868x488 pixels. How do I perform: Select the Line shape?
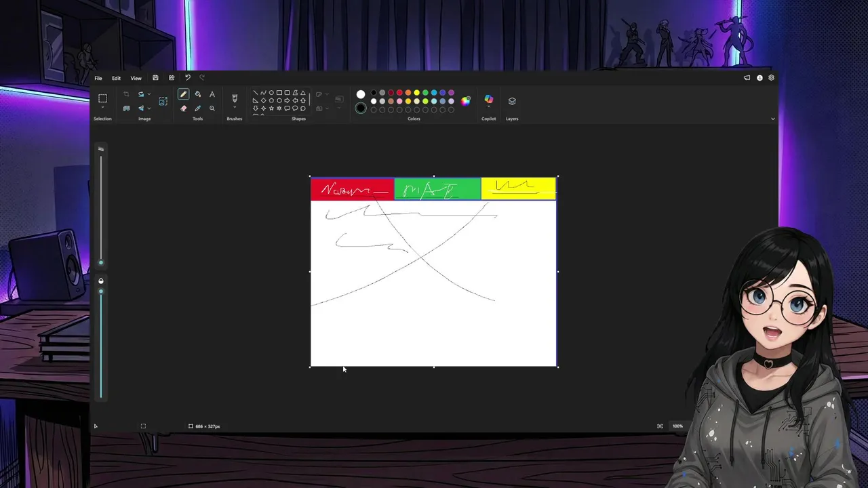256,93
